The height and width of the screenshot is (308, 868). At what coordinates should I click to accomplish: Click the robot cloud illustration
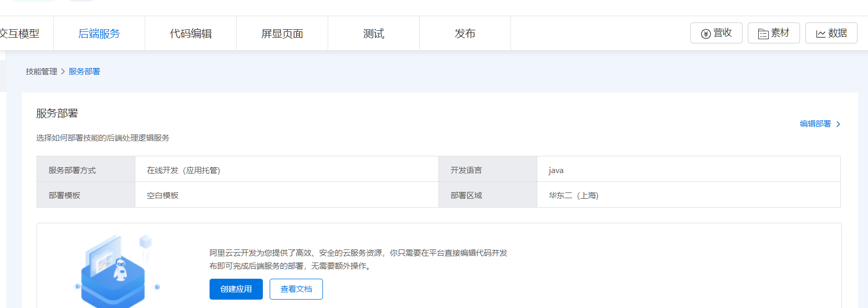pyautogui.click(x=116, y=271)
